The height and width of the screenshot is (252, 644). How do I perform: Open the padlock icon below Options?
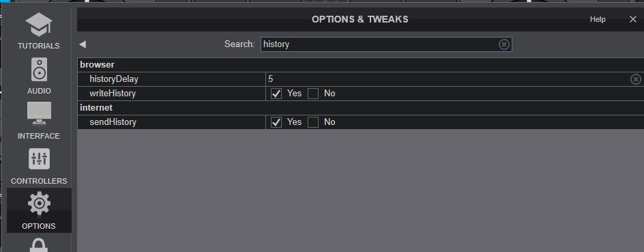coord(39,246)
